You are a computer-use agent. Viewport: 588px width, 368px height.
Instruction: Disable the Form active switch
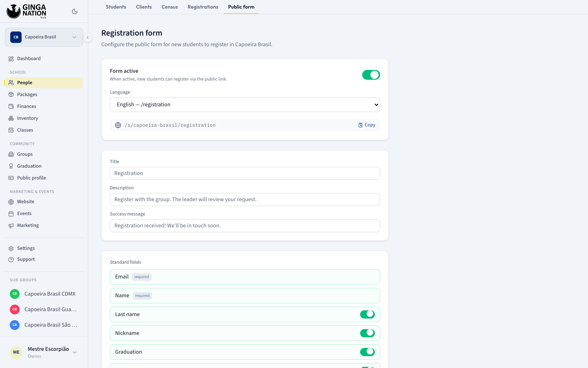pyautogui.click(x=371, y=75)
